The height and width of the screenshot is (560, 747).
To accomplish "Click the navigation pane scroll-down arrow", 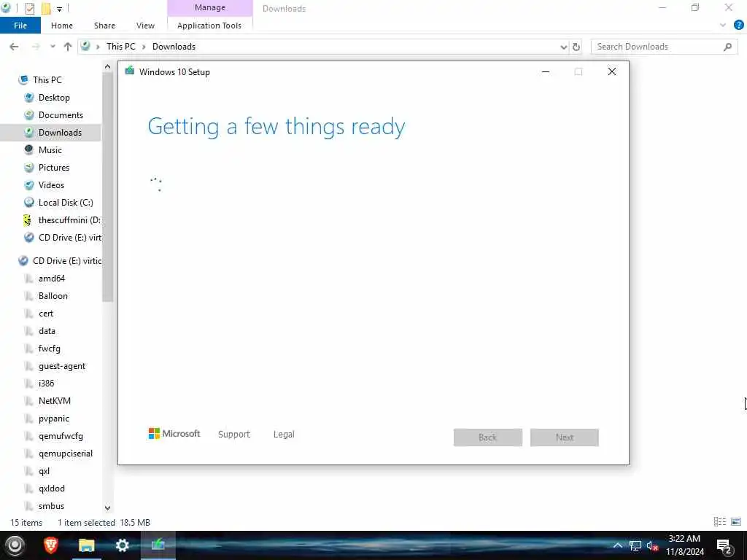I will coord(108,508).
